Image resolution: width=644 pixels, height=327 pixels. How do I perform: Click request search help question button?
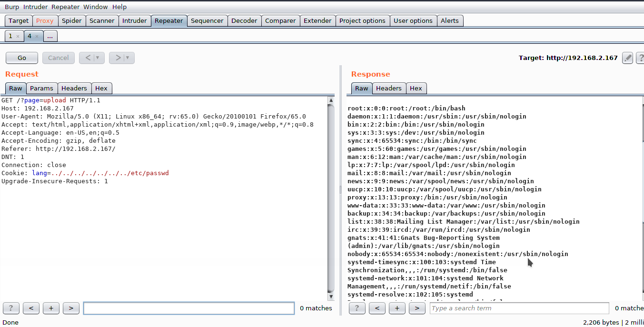tap(11, 308)
